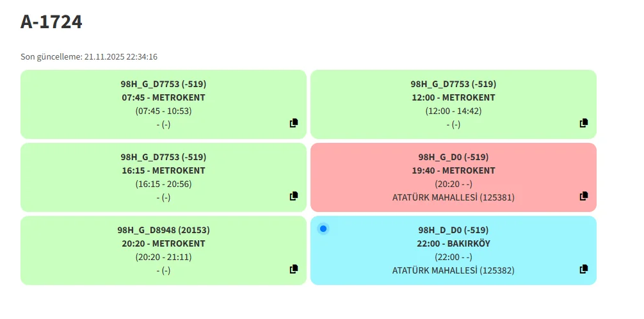This screenshot has height=319, width=644.
Task: Click ATATÜRK MAHALLESİ (125382) stop name
Action: 453,270
